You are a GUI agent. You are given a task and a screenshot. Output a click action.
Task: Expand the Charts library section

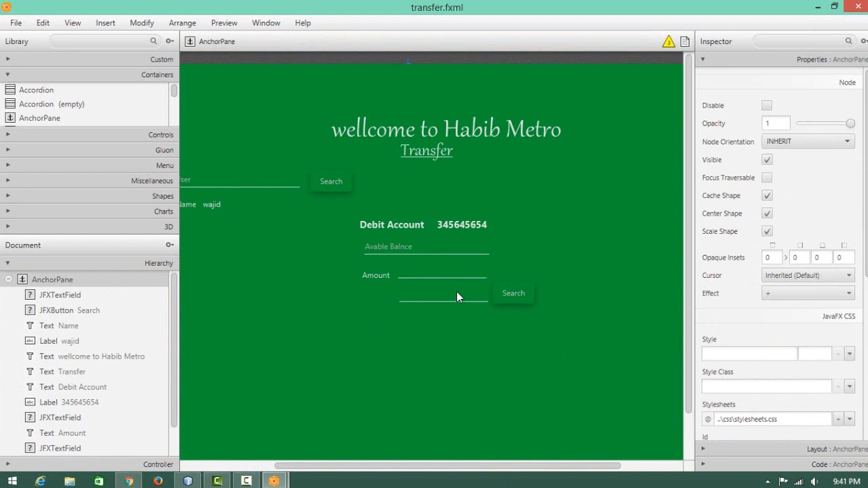pos(90,211)
